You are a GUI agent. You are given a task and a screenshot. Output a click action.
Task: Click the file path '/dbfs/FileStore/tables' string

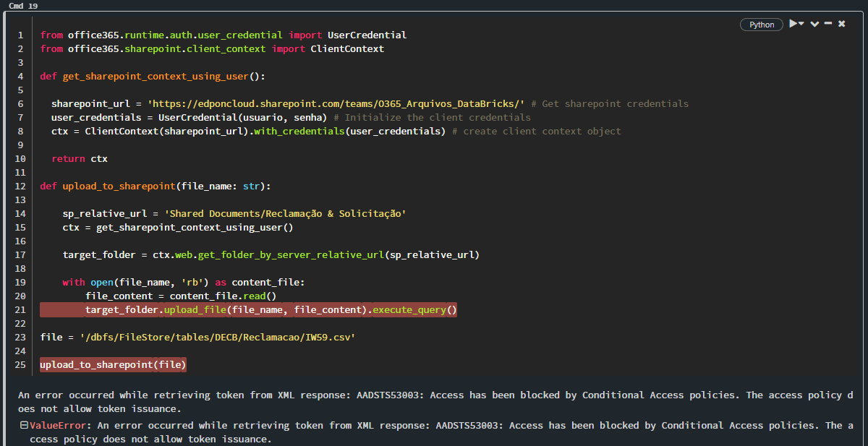coord(218,338)
